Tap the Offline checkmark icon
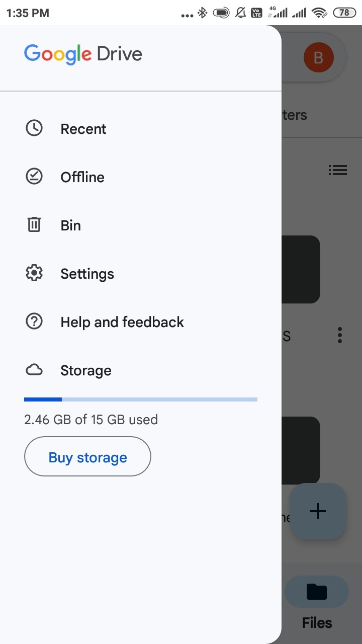Image resolution: width=362 pixels, height=644 pixels. click(x=34, y=177)
